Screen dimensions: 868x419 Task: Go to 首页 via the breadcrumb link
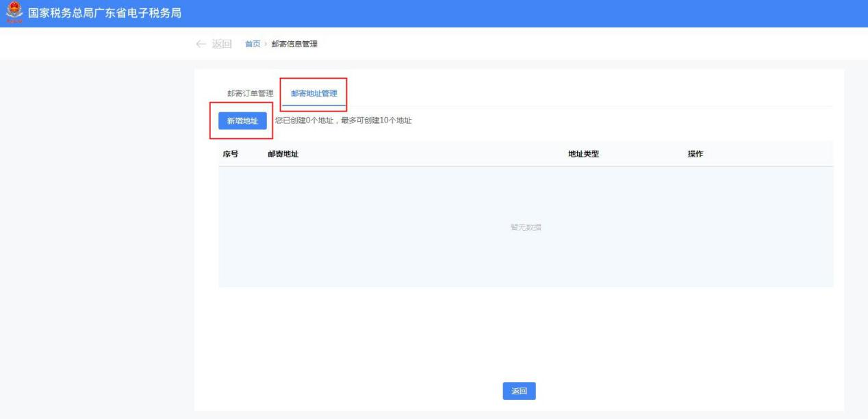(253, 45)
